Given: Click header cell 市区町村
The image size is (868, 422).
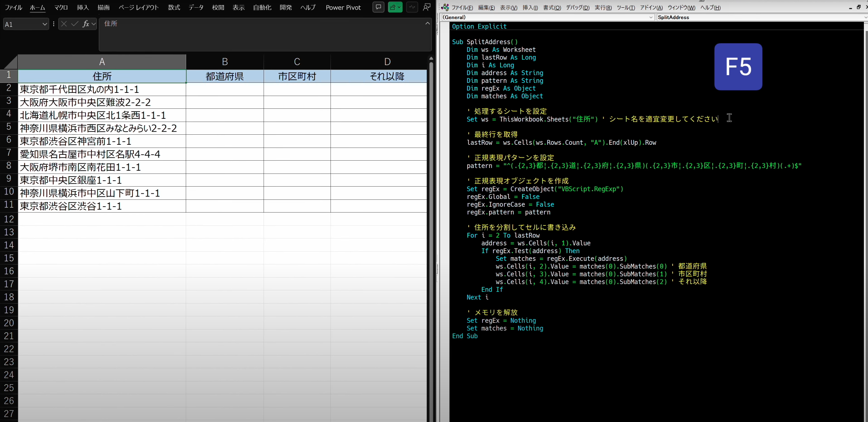Looking at the screenshot, I should click(297, 76).
